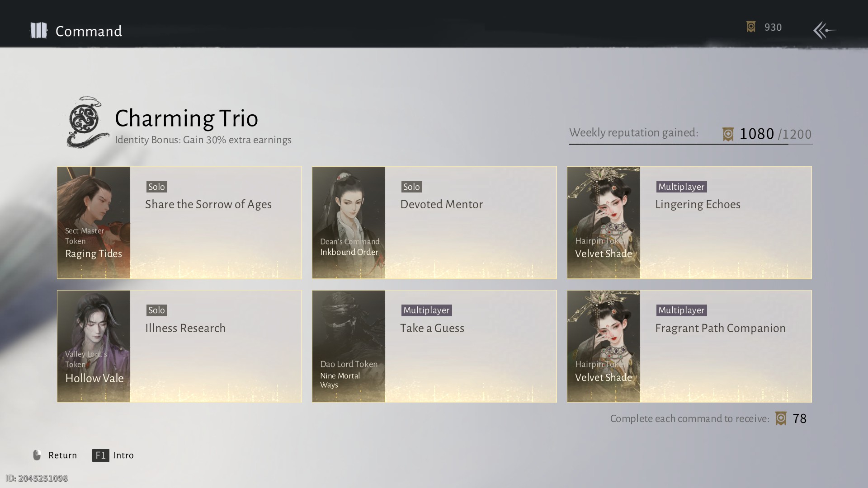
Task: Click the weekly reputation coin icon
Action: tap(728, 134)
